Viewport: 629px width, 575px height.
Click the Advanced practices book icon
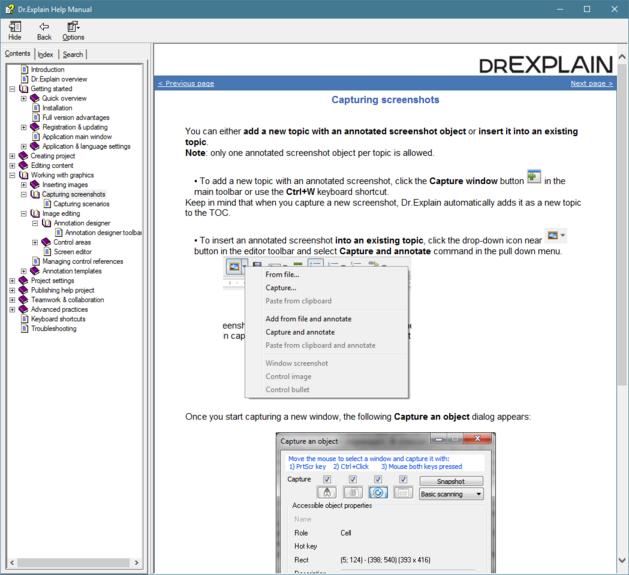tap(24, 309)
